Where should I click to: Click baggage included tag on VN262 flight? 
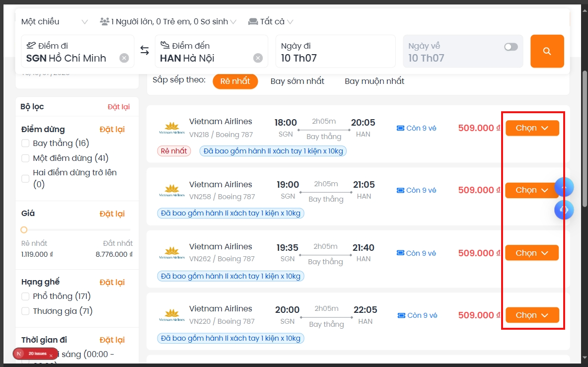click(x=230, y=276)
